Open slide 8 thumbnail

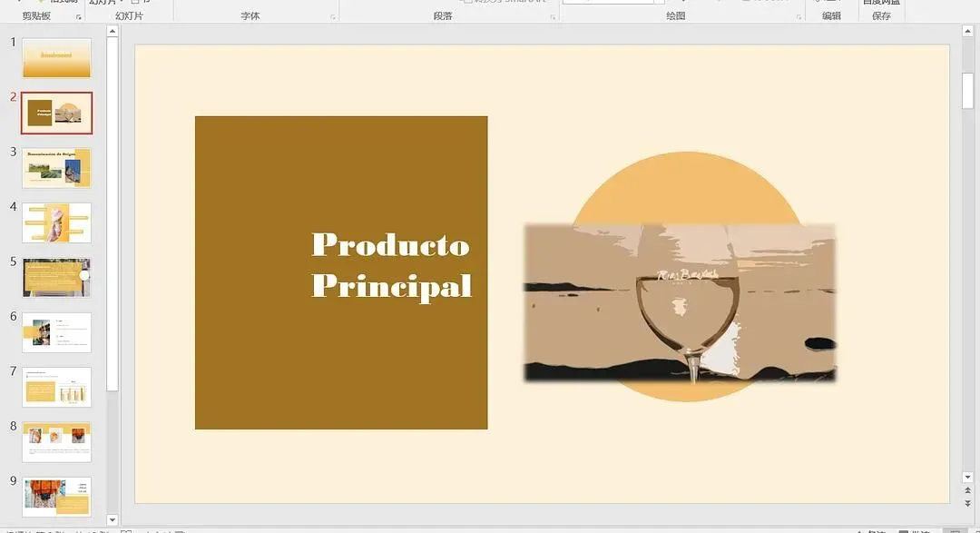(x=57, y=441)
